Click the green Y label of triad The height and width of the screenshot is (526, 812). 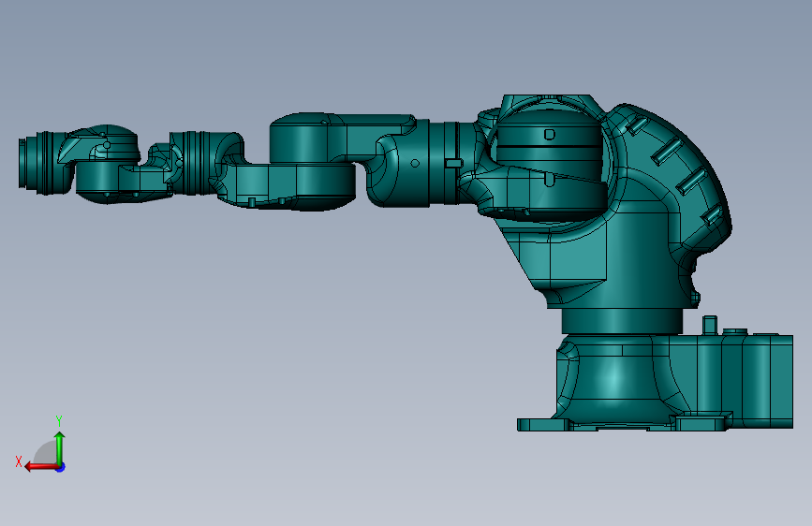coord(59,420)
